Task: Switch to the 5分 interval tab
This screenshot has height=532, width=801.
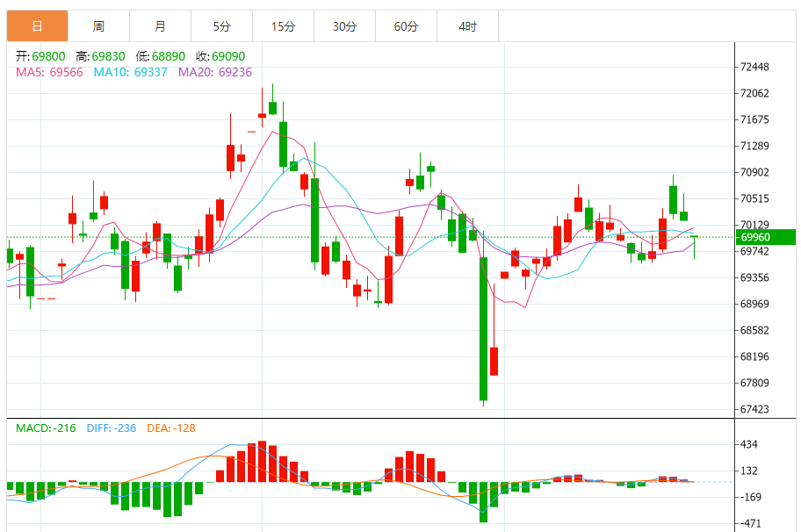Action: (221, 26)
